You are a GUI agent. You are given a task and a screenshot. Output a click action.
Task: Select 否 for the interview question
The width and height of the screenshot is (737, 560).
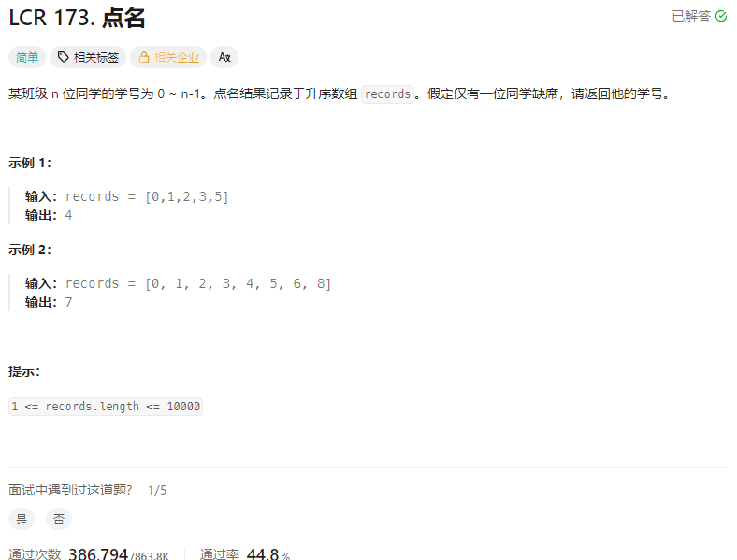click(59, 519)
